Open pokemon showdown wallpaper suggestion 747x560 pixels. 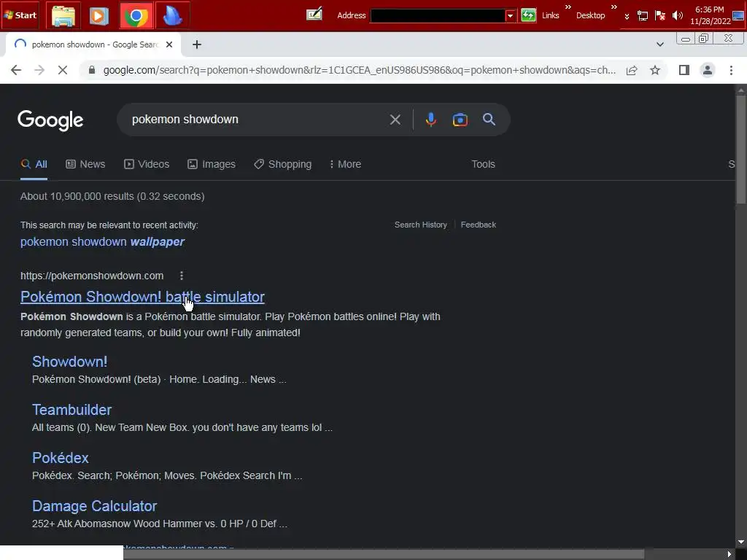click(x=102, y=242)
